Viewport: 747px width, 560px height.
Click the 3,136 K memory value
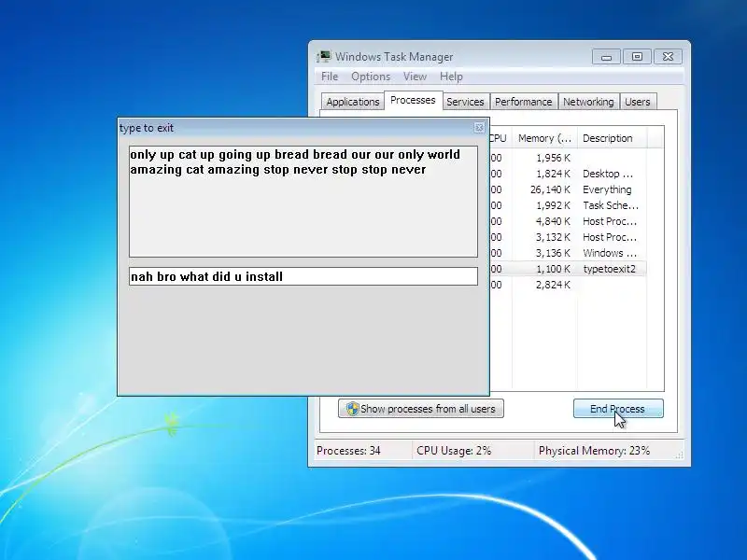click(553, 253)
